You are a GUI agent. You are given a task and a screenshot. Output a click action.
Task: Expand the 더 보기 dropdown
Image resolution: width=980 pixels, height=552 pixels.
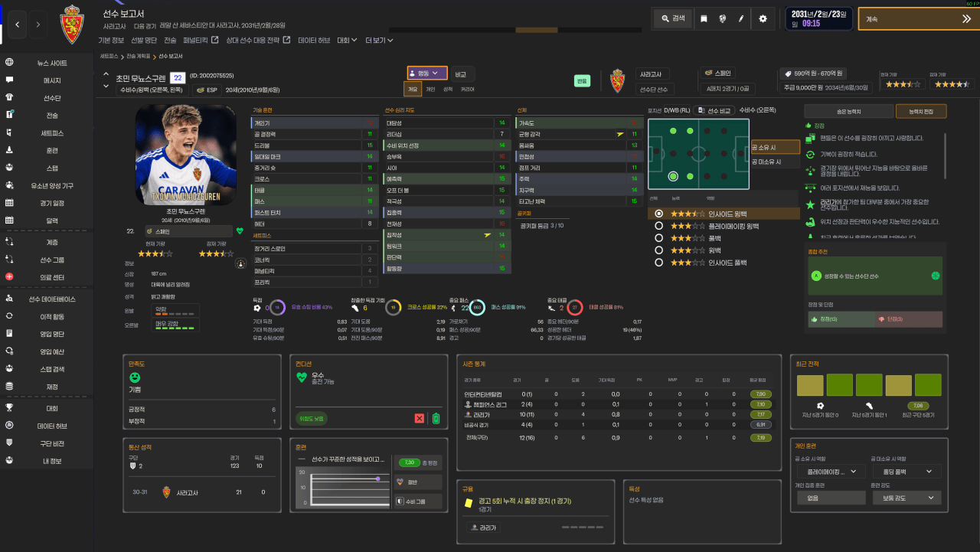coord(380,40)
